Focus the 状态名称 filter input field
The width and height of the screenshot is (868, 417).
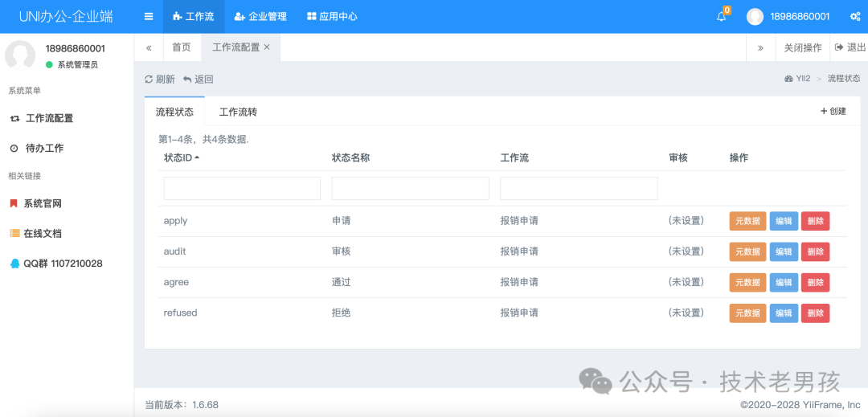(x=410, y=188)
